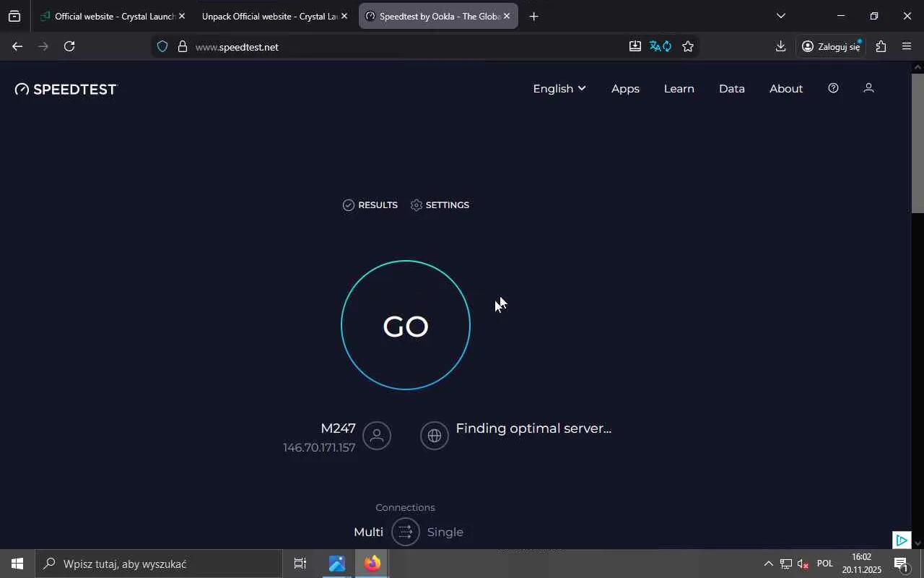Close the first Crystal Launcher tab

click(x=182, y=16)
